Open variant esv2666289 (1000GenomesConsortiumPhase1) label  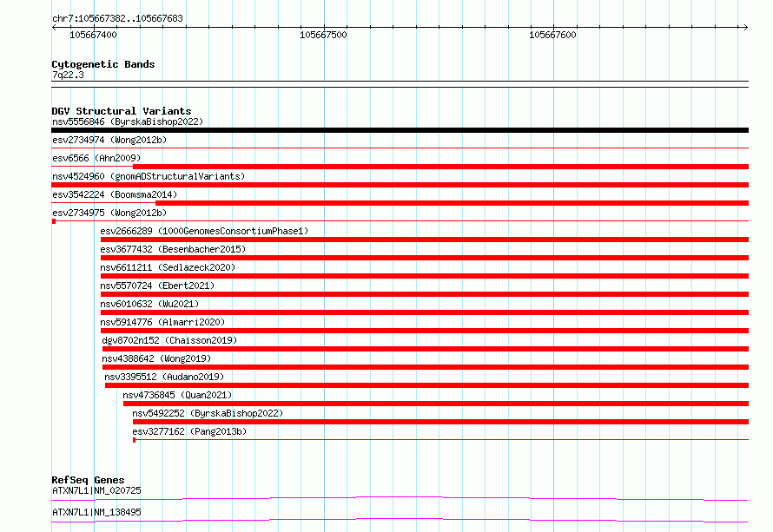pos(204,231)
